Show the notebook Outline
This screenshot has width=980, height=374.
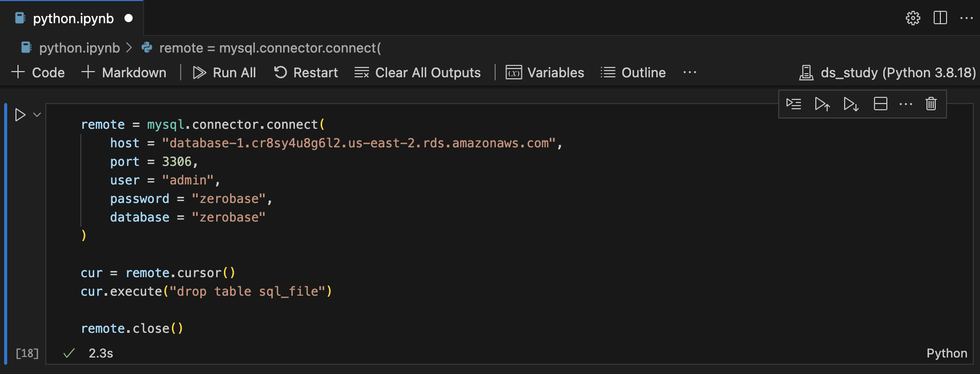tap(633, 73)
